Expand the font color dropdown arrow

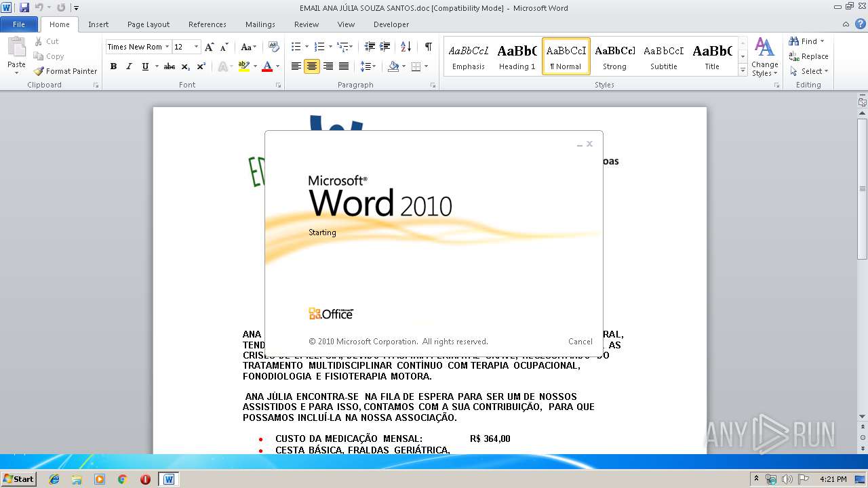point(278,66)
